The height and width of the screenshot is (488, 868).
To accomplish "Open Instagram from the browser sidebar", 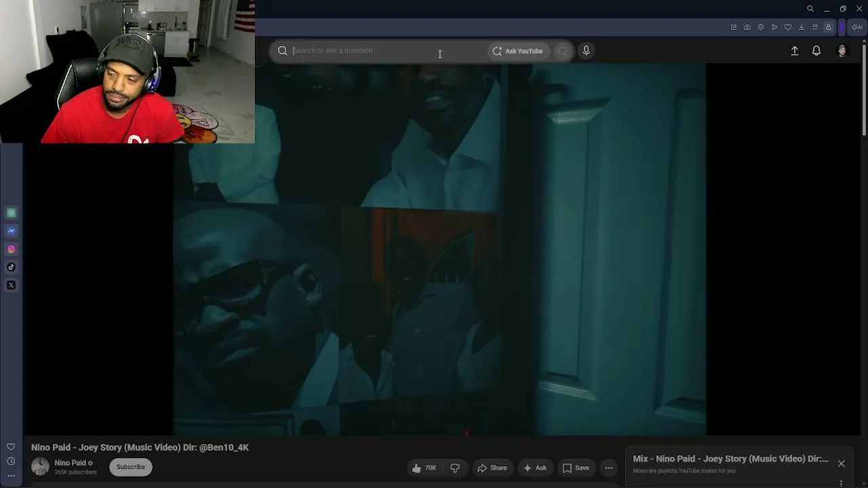I will 12,249.
